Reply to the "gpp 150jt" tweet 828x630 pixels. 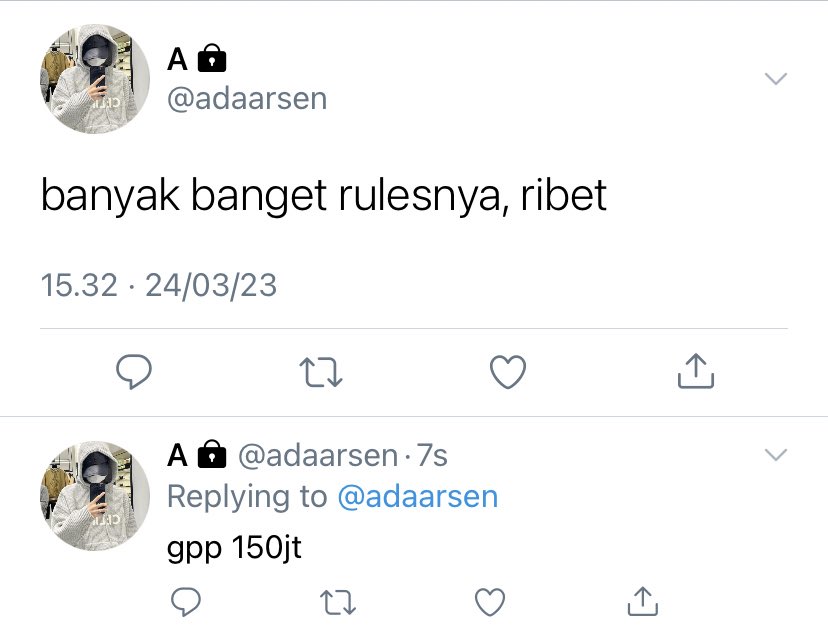point(186,601)
